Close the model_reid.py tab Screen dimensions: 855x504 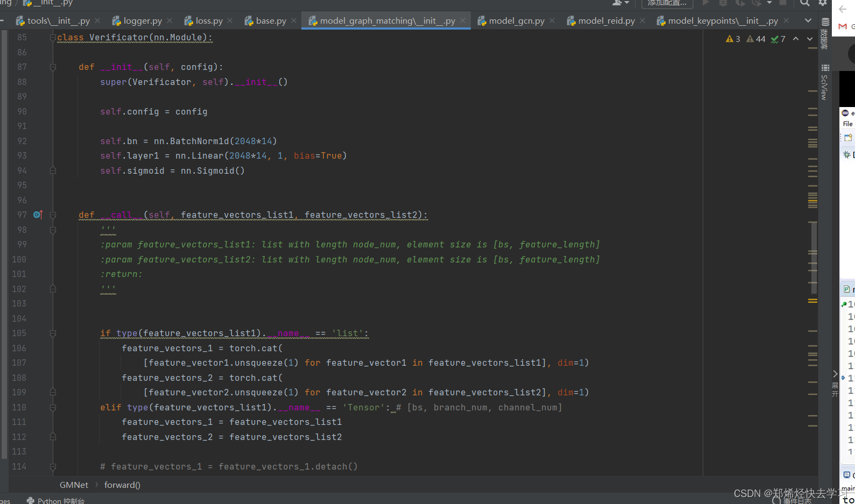(x=642, y=20)
